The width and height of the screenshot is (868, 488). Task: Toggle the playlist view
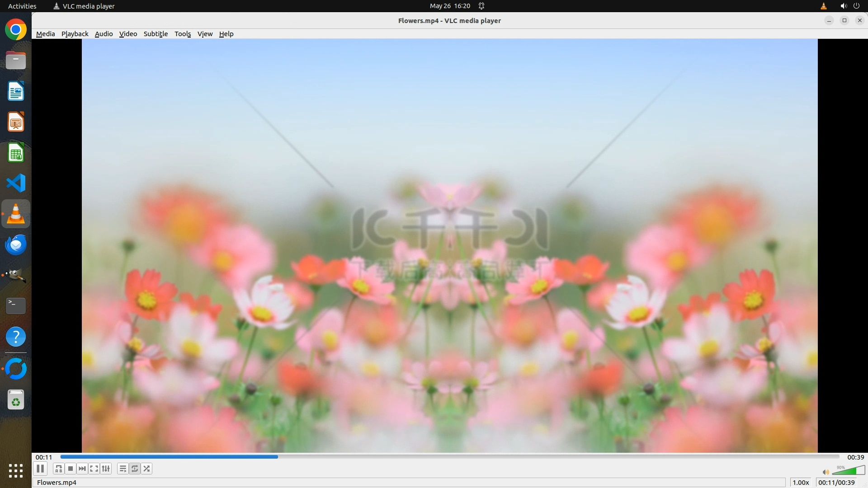(123, 469)
